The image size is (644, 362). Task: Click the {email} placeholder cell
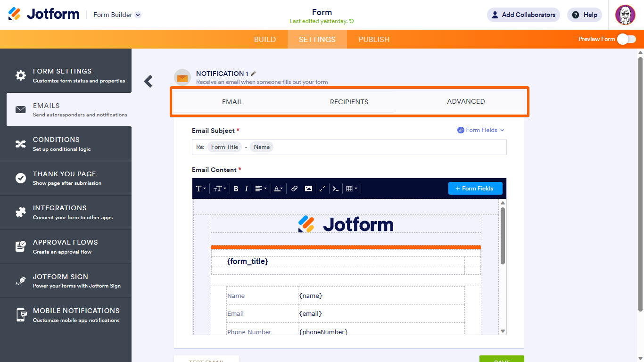coord(381,313)
